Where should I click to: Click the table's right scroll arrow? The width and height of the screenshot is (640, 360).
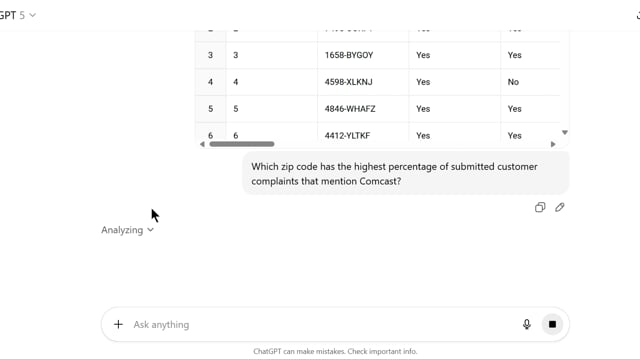click(553, 144)
